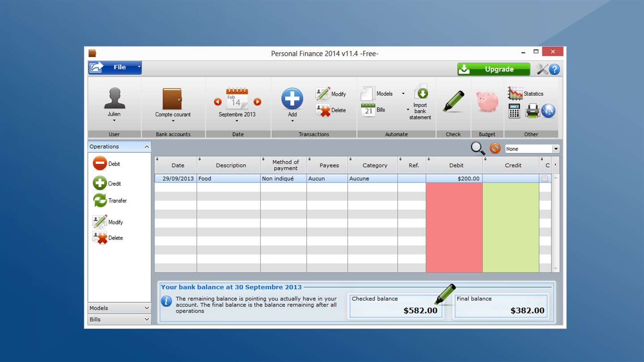Open the dropdown arrow next to Models
The width and height of the screenshot is (644, 362).
pyautogui.click(x=403, y=94)
